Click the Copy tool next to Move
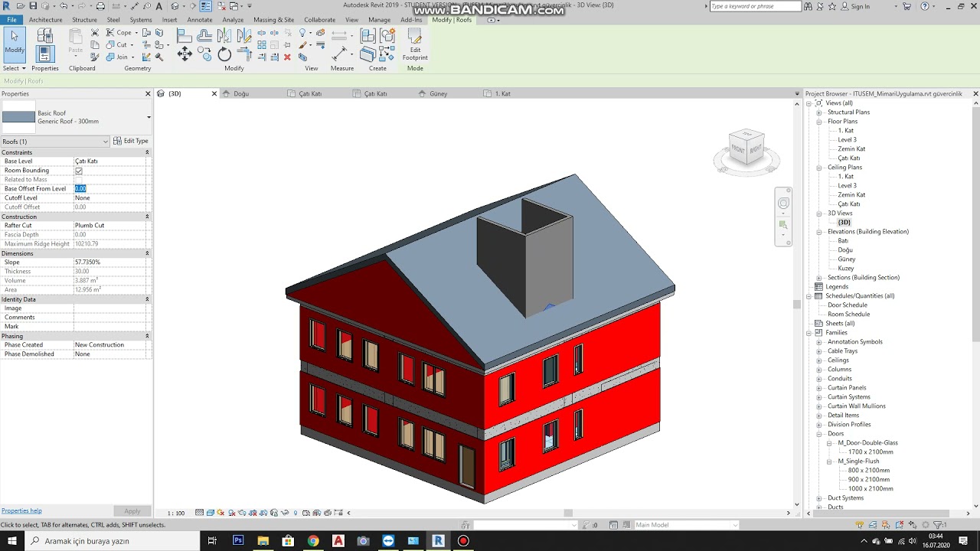Image resolution: width=980 pixels, height=551 pixels. coord(204,54)
